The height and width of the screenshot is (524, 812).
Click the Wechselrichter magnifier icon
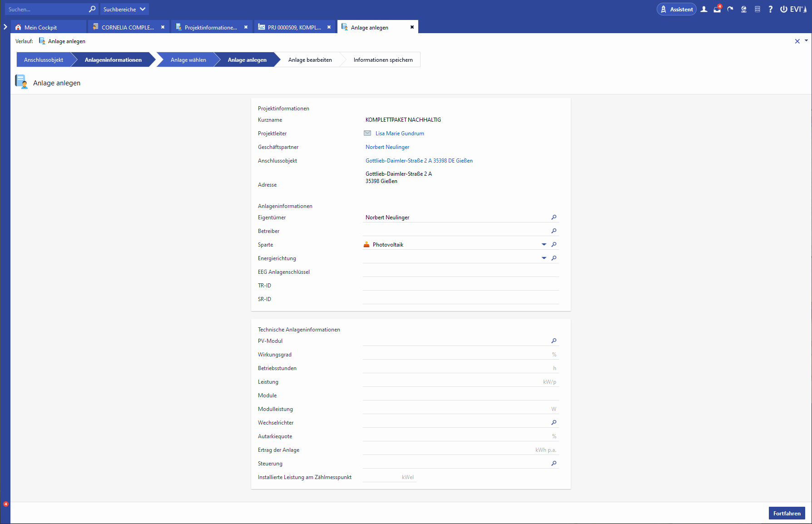(x=554, y=423)
